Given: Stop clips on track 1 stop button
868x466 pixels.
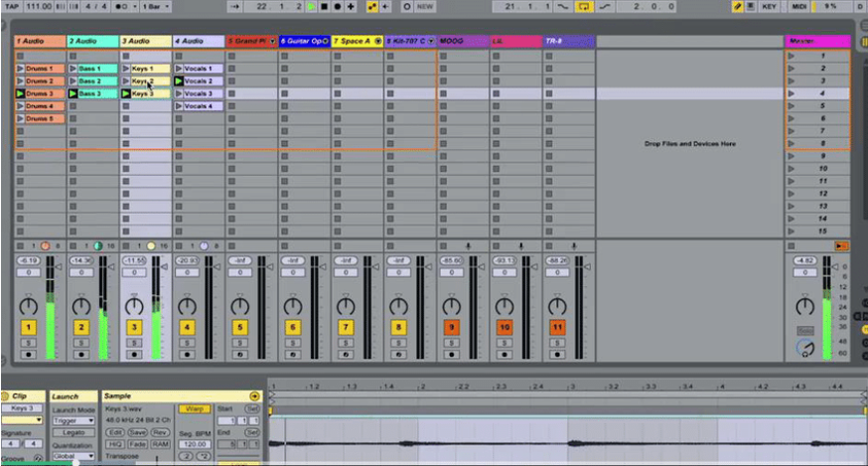Looking at the screenshot, I should (21, 246).
